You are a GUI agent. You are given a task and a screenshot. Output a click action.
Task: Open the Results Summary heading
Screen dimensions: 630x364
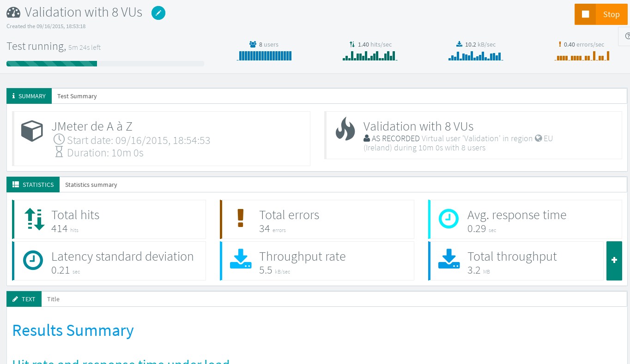tap(73, 330)
